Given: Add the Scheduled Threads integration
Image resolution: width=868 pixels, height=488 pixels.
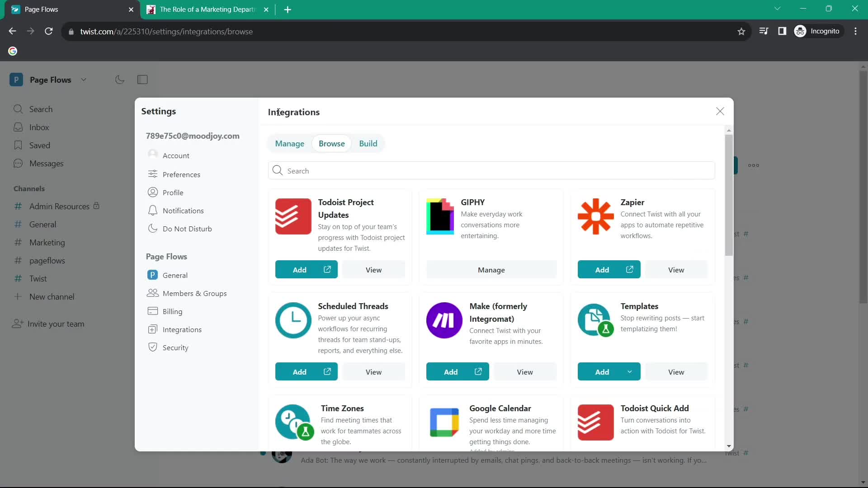Looking at the screenshot, I should 306,372.
